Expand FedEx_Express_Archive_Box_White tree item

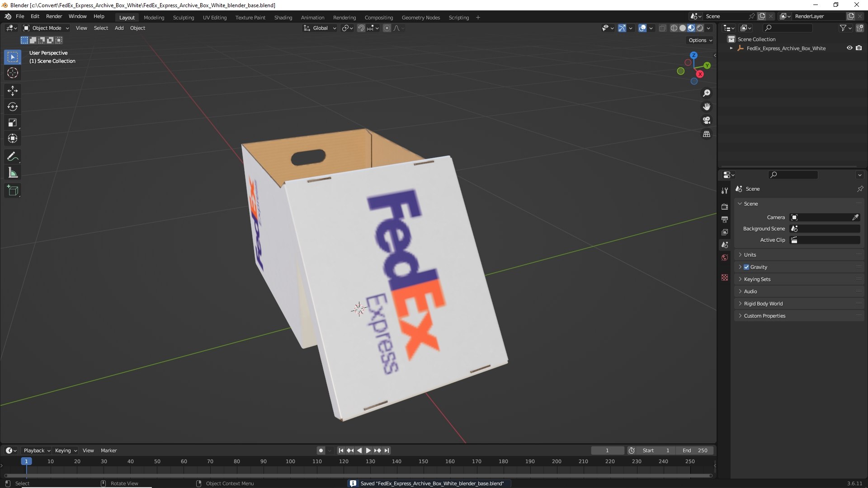pos(731,48)
